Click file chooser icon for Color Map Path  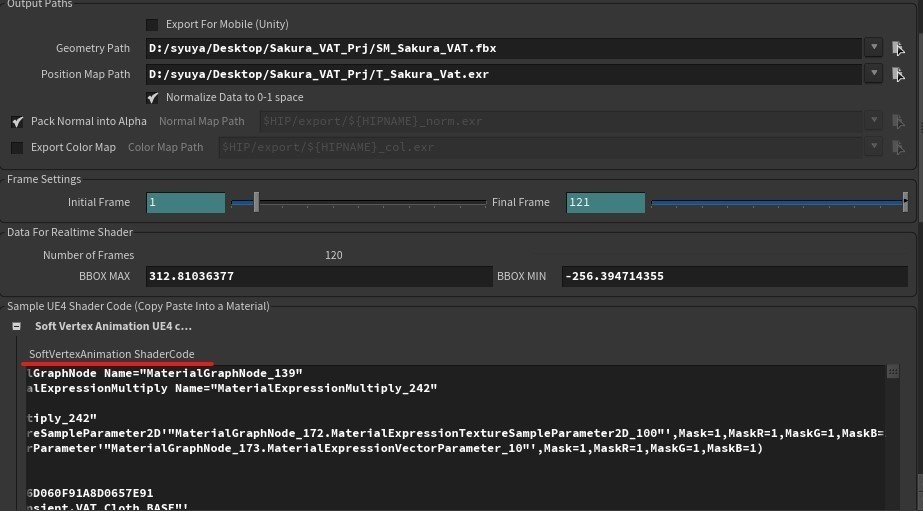click(x=898, y=148)
